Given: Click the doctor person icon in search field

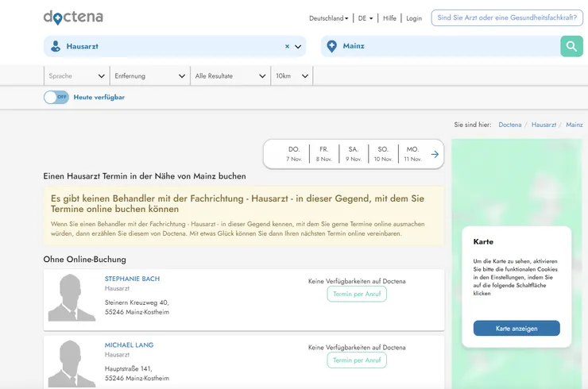Looking at the screenshot, I should point(56,46).
